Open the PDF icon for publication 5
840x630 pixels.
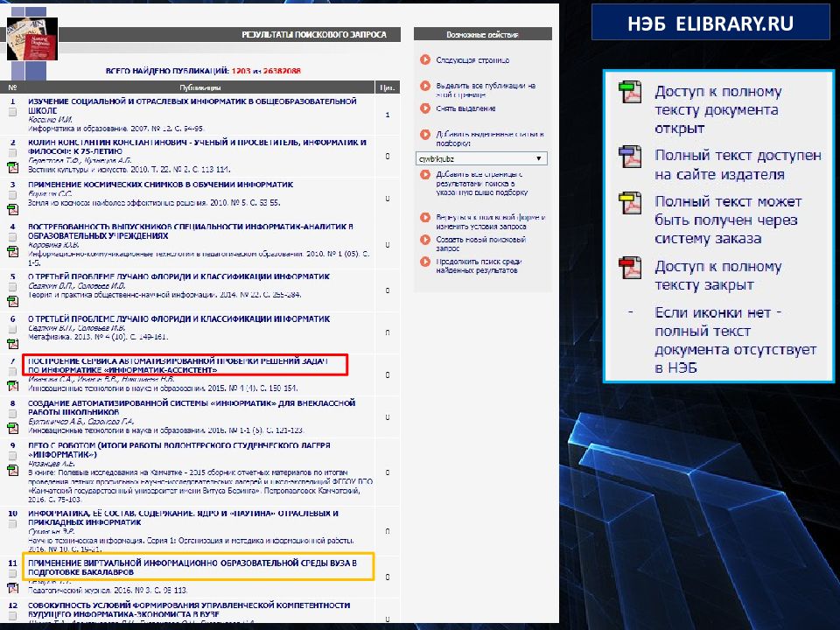click(12, 302)
